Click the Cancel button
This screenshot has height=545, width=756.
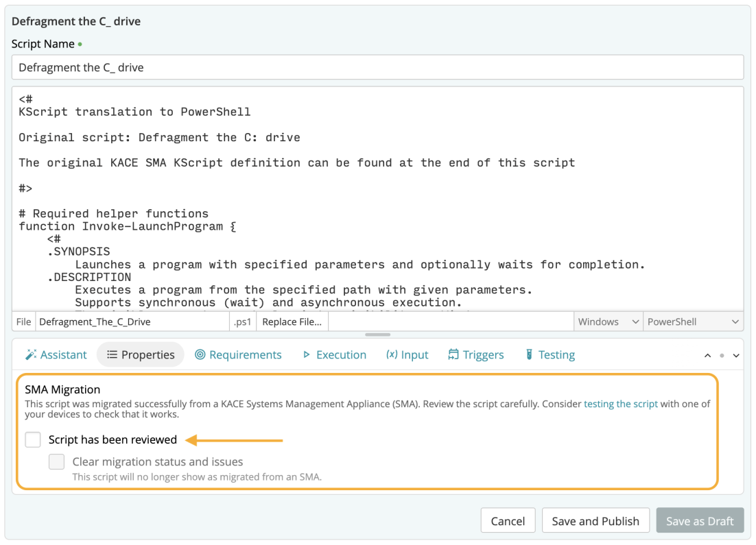click(508, 521)
